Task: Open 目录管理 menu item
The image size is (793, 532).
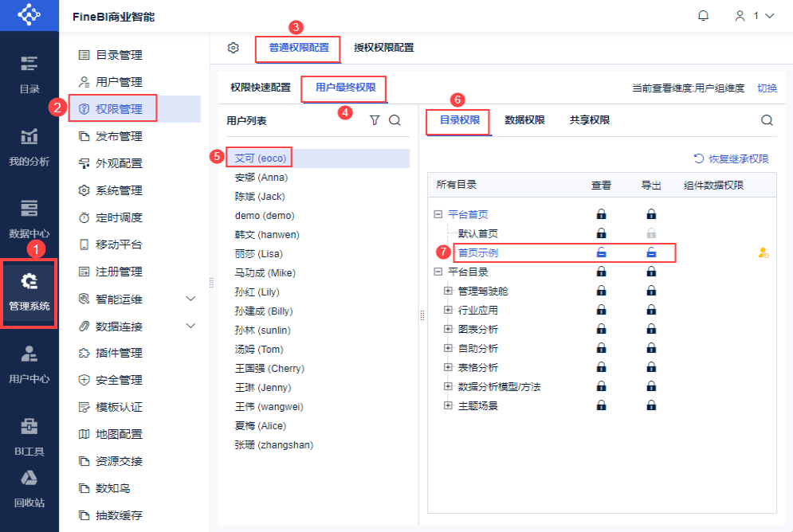Action: coord(111,55)
